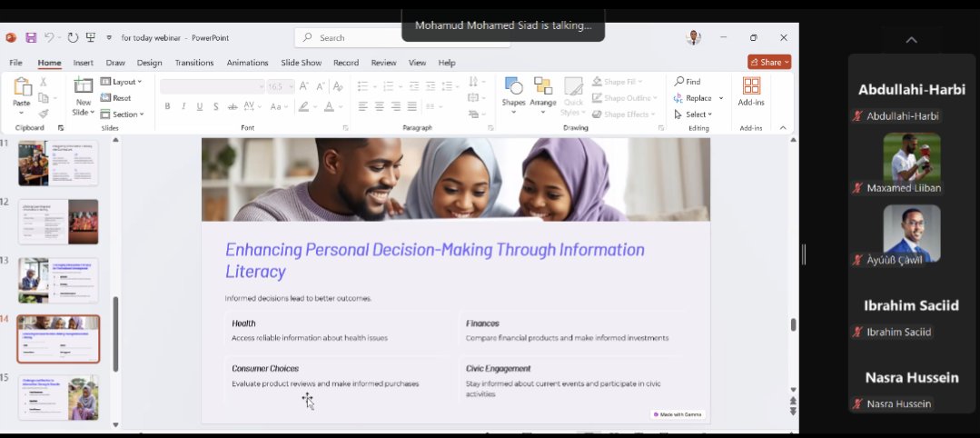Open the Arrange menu
This screenshot has width=980, height=438.
pyautogui.click(x=542, y=95)
